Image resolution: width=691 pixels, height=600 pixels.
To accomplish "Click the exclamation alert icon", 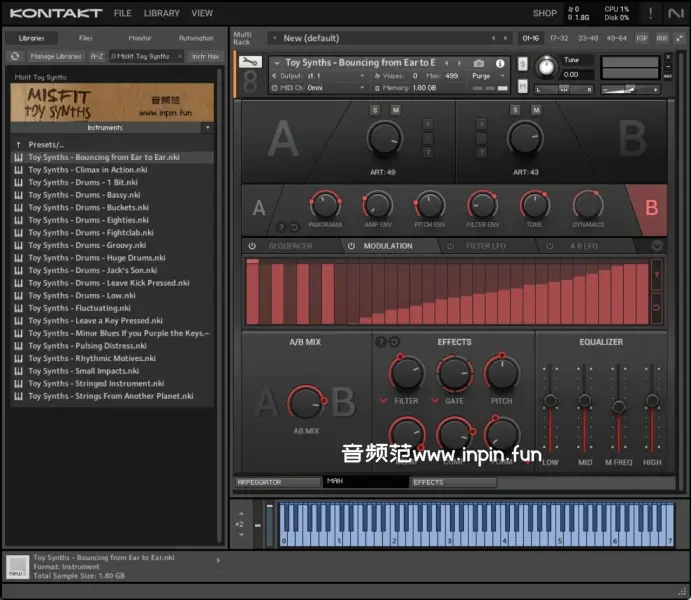I will click(x=650, y=13).
